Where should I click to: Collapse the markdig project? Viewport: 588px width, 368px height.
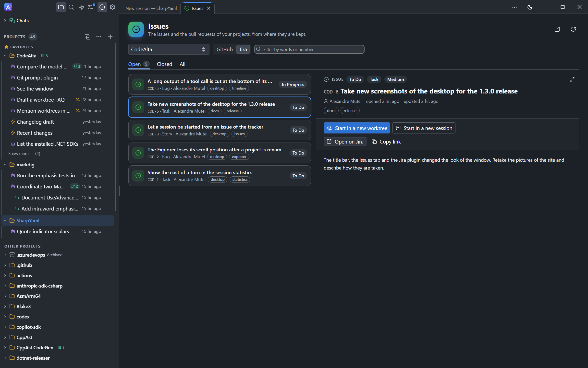pyautogui.click(x=5, y=165)
